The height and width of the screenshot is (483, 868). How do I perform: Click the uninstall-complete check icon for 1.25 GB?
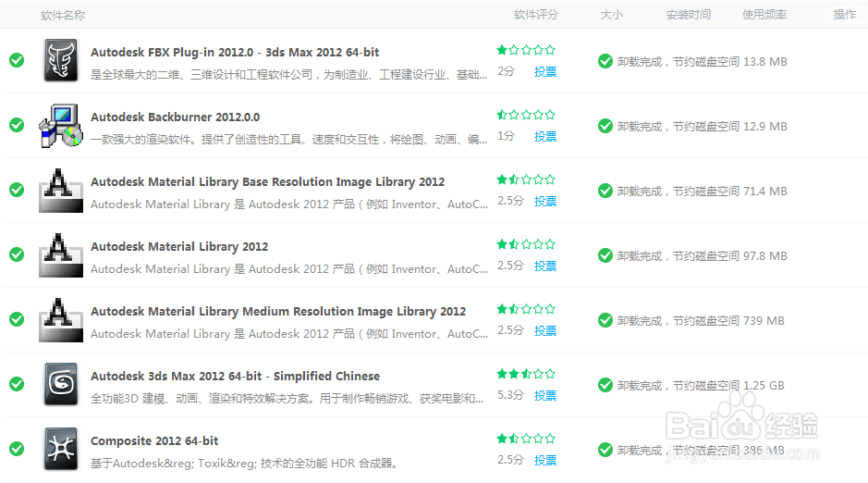605,386
